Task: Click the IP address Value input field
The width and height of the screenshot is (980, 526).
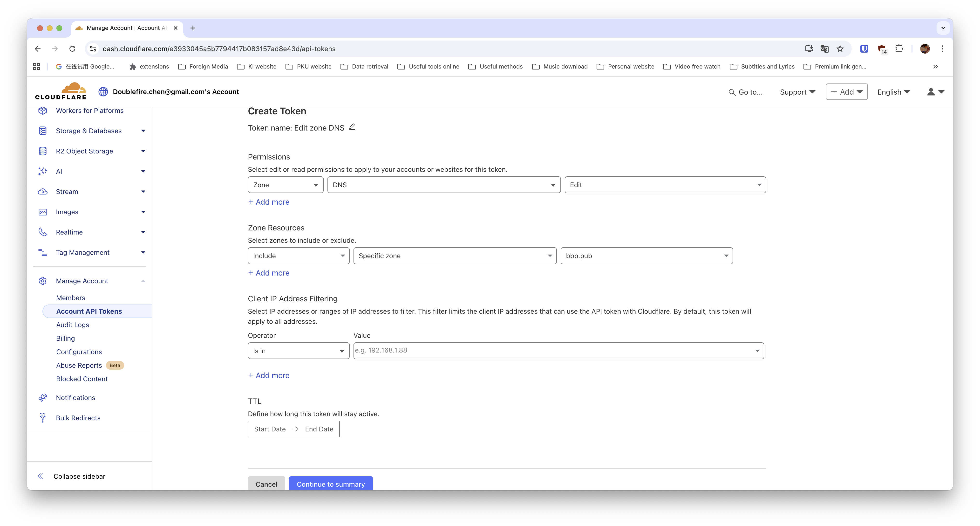Action: [x=558, y=351]
